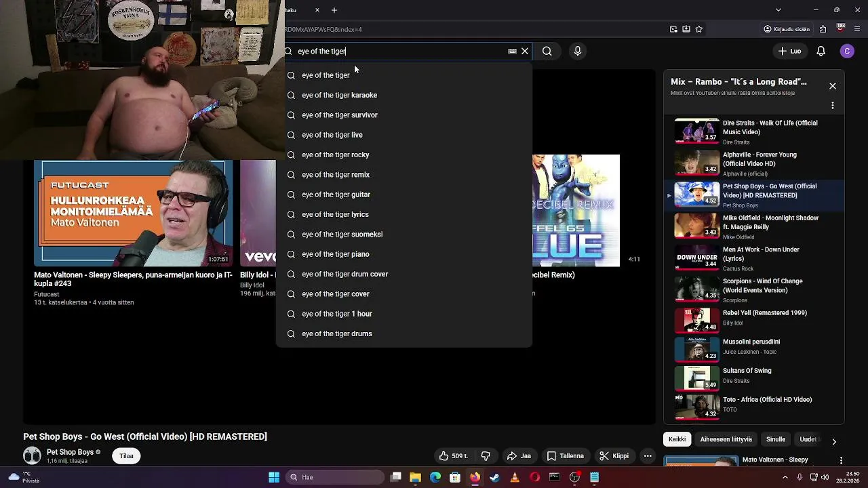Open VLC media player from taskbar

pos(514,477)
